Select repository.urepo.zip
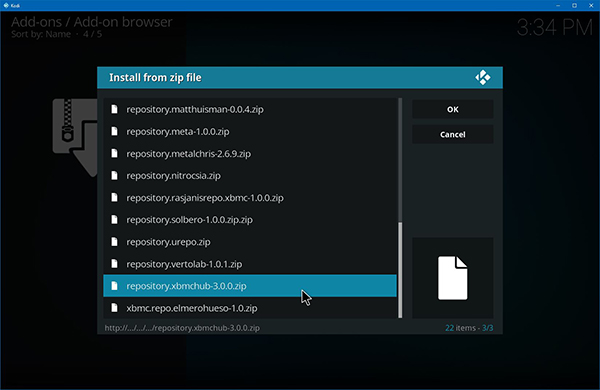 [x=250, y=242]
